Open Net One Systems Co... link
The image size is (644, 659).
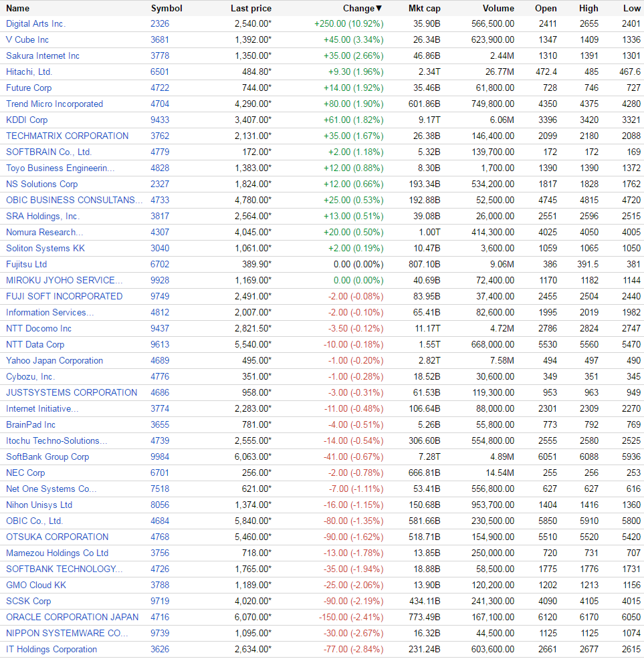pos(51,489)
